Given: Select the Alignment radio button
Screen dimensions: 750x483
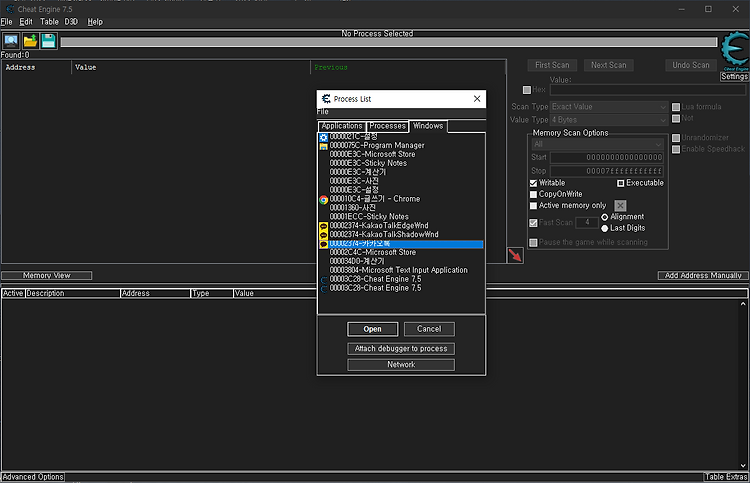Looking at the screenshot, I should tap(605, 217).
